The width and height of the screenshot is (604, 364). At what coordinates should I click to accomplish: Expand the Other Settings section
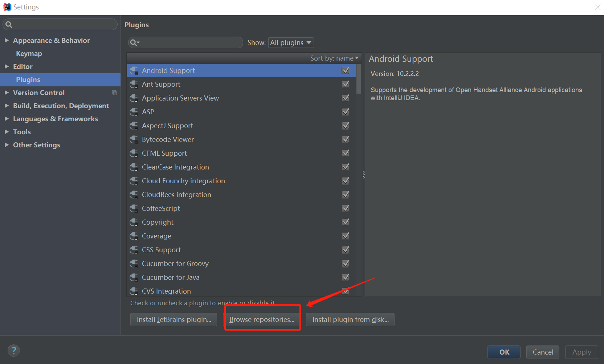coord(7,145)
